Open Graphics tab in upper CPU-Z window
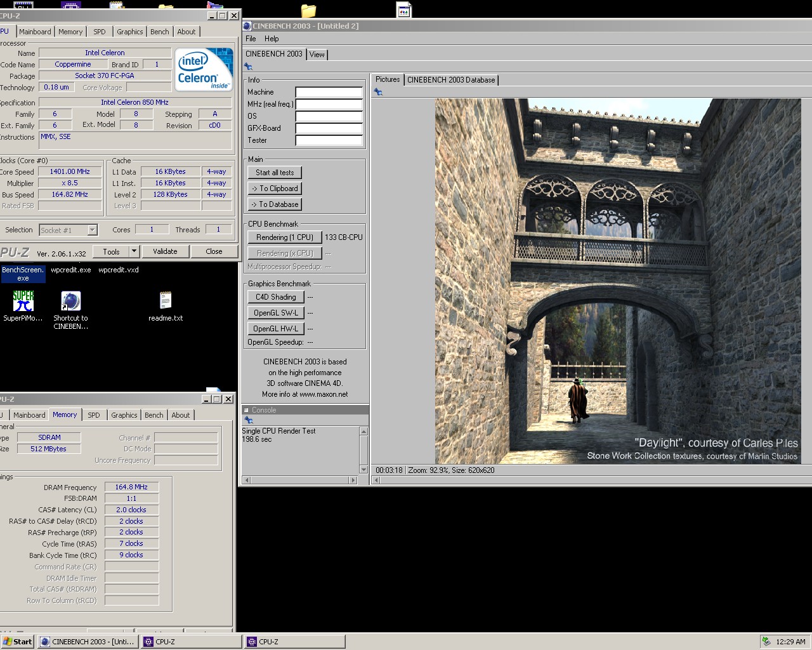 (x=130, y=32)
